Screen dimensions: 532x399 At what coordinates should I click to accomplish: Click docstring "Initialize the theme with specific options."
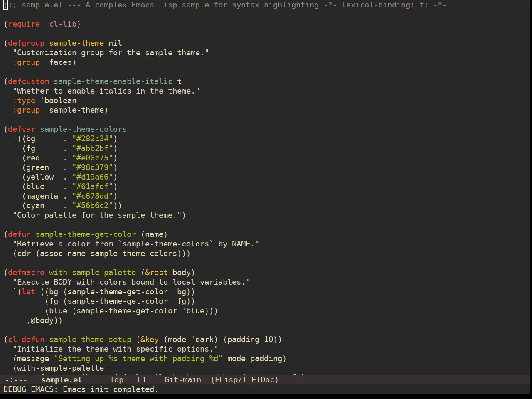point(115,349)
